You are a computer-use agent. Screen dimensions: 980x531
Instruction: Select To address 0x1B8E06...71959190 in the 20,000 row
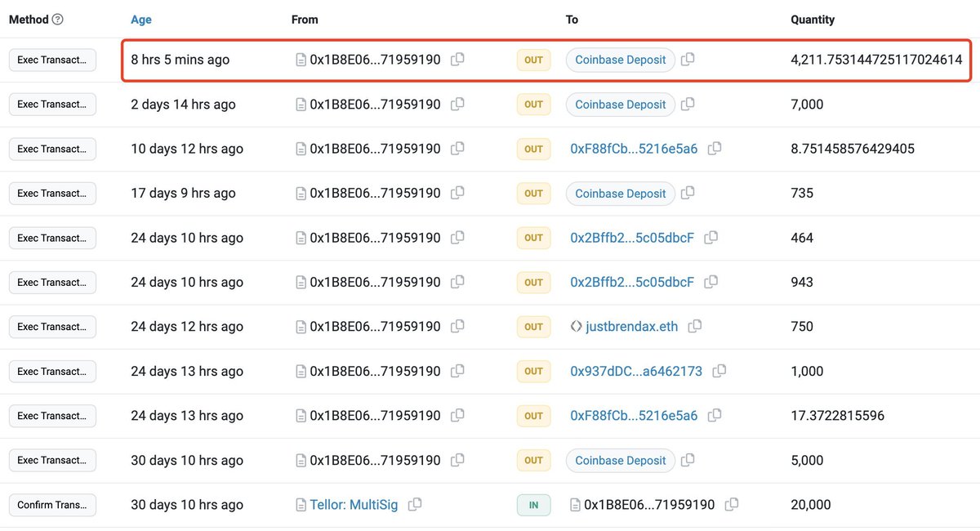coord(649,505)
